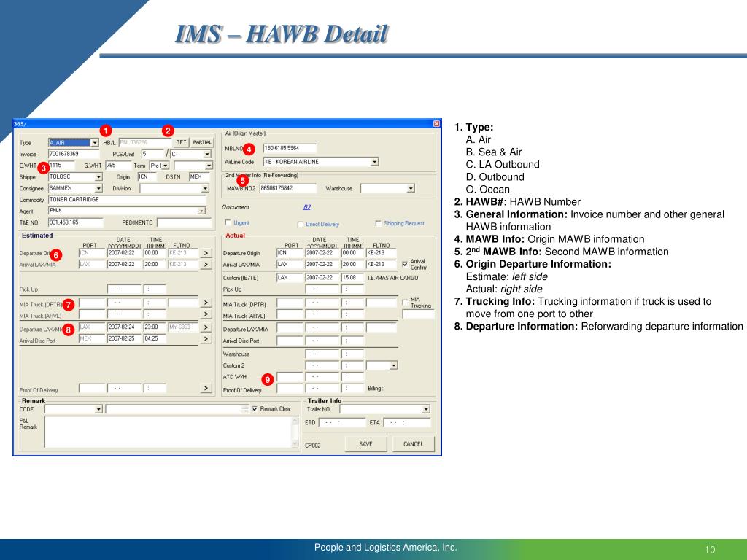The height and width of the screenshot is (560, 747).
Task: Click the DSTN field showing MEX
Action: [x=199, y=176]
